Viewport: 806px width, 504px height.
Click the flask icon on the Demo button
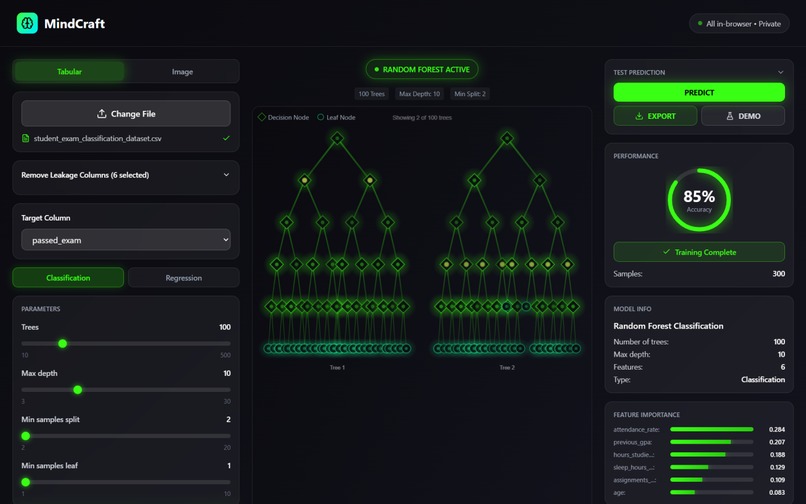coord(729,116)
